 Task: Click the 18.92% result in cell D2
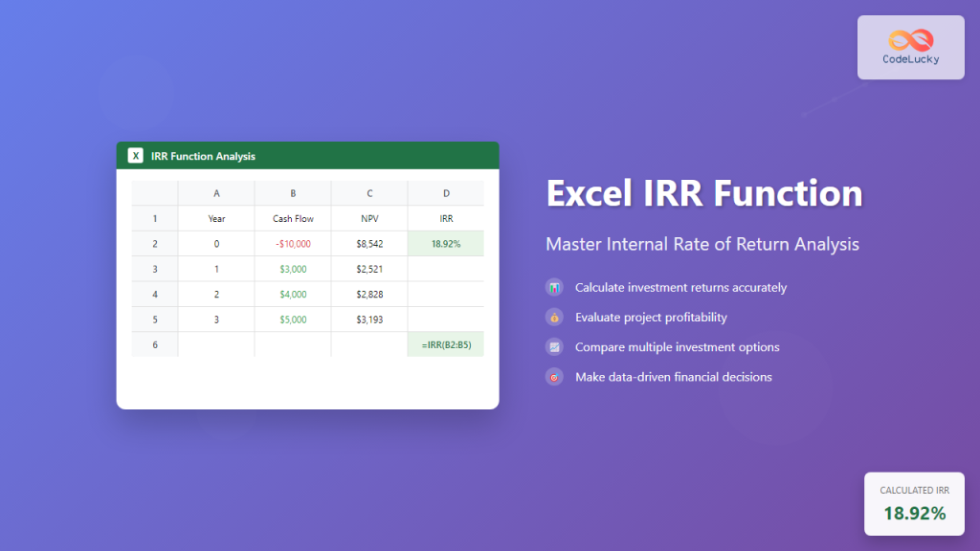pos(445,243)
